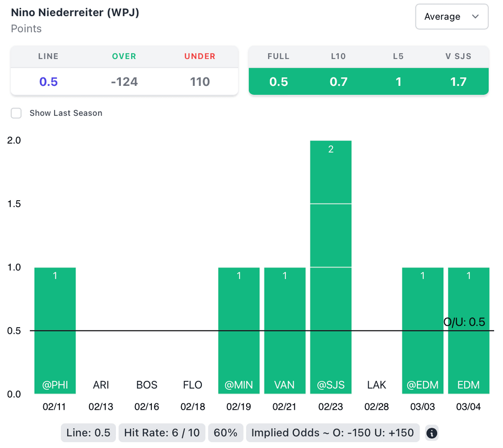The width and height of the screenshot is (503, 448).
Task: Select the L10 stat tab
Action: pos(338,56)
